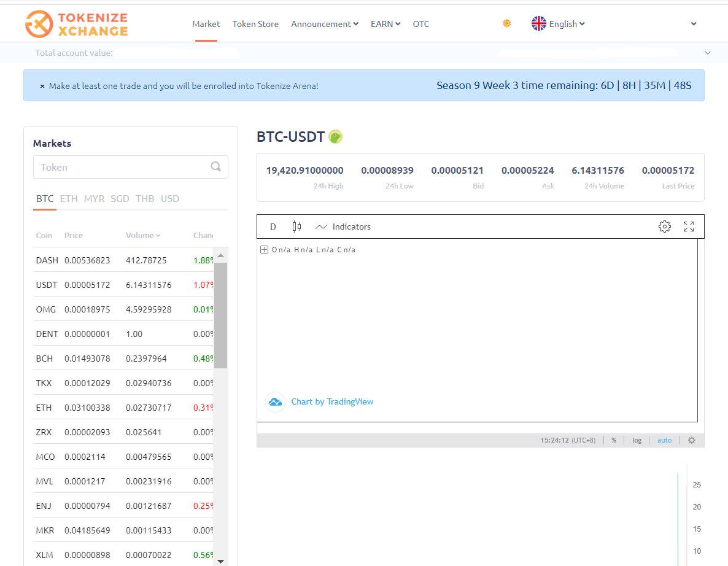Switch to the SGD markets tab

[x=120, y=199]
